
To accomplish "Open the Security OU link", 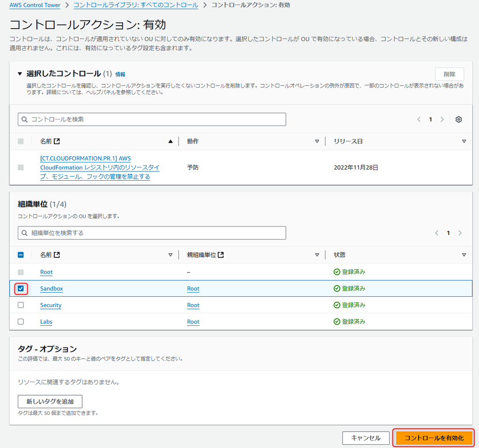I will tap(51, 305).
